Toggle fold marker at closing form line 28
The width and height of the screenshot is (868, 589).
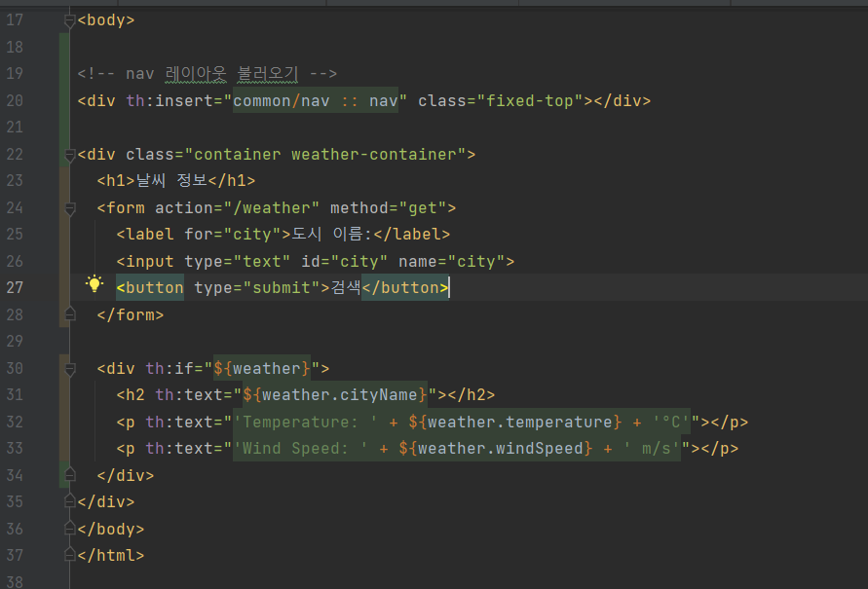pos(69,314)
